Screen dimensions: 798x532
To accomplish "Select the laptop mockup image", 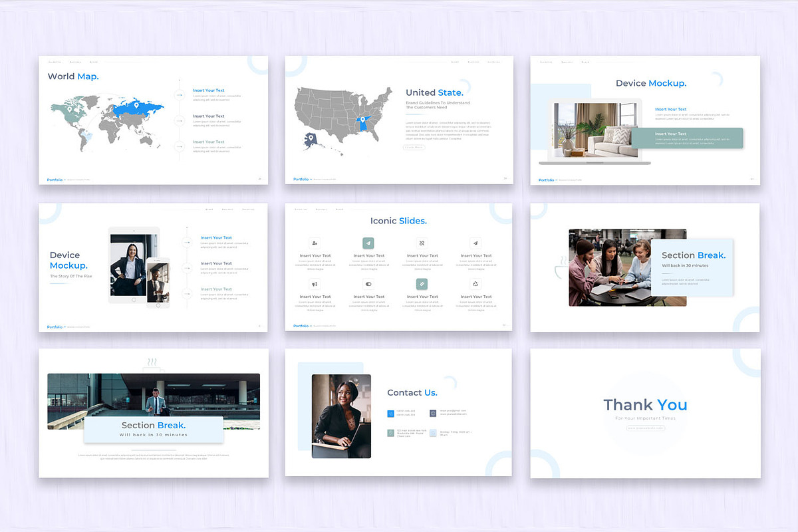I will coord(595,132).
